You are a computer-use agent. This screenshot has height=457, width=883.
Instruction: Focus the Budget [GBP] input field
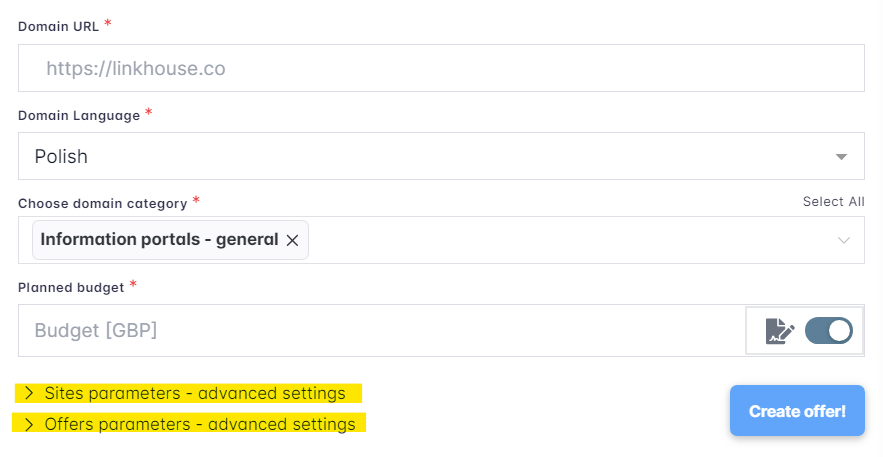[x=380, y=330]
